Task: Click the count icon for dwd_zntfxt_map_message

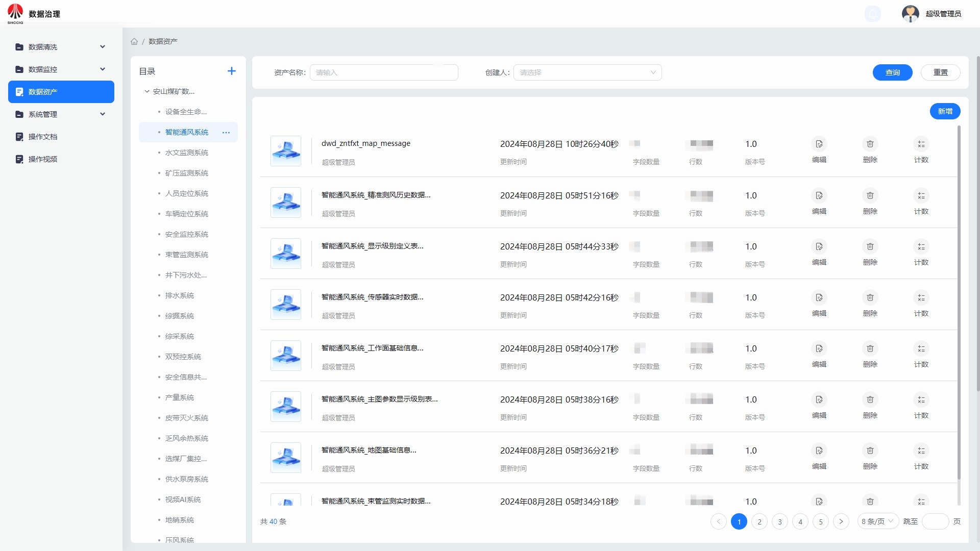Action: (x=921, y=144)
